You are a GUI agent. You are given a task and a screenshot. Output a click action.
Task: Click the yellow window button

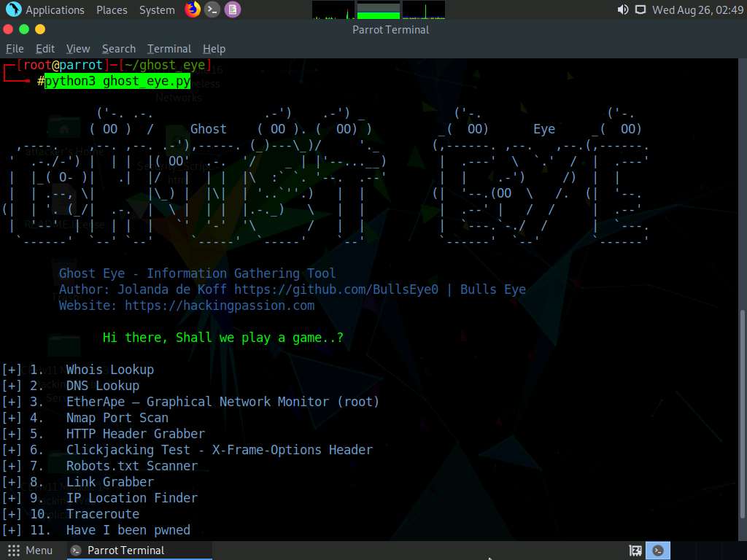pyautogui.click(x=41, y=29)
